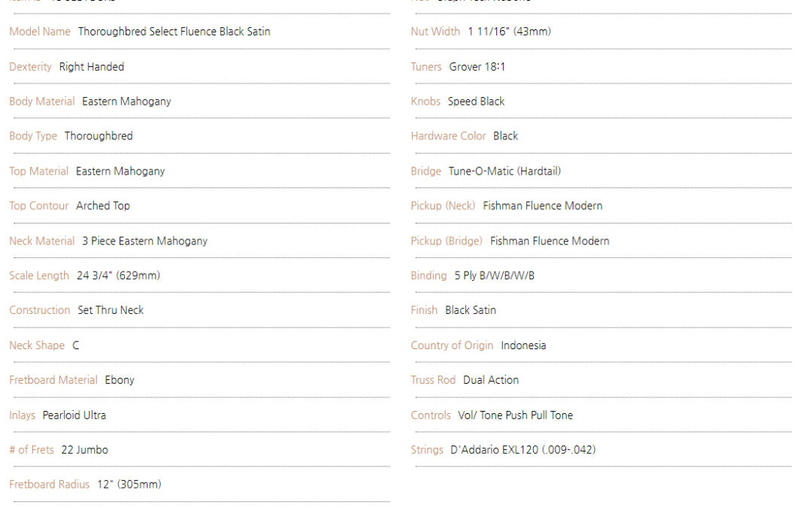
Task: Select the 'Arched Top' value
Action: (x=103, y=205)
